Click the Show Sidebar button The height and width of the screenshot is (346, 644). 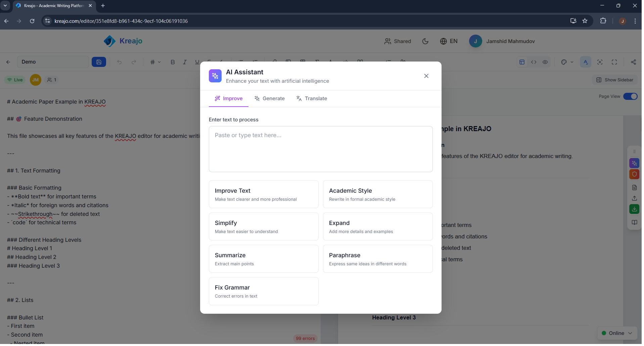615,80
